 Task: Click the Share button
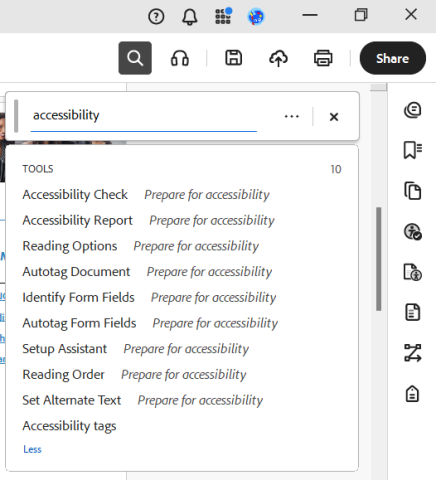click(393, 58)
